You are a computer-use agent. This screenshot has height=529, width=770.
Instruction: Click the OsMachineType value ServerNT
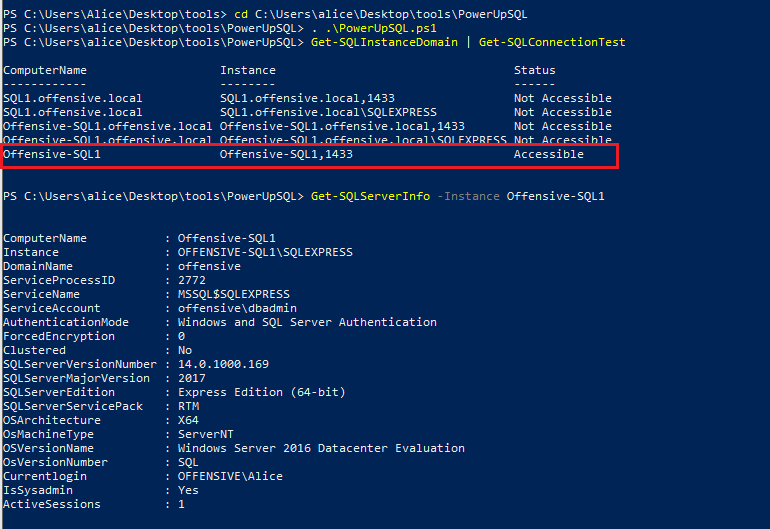tap(206, 434)
